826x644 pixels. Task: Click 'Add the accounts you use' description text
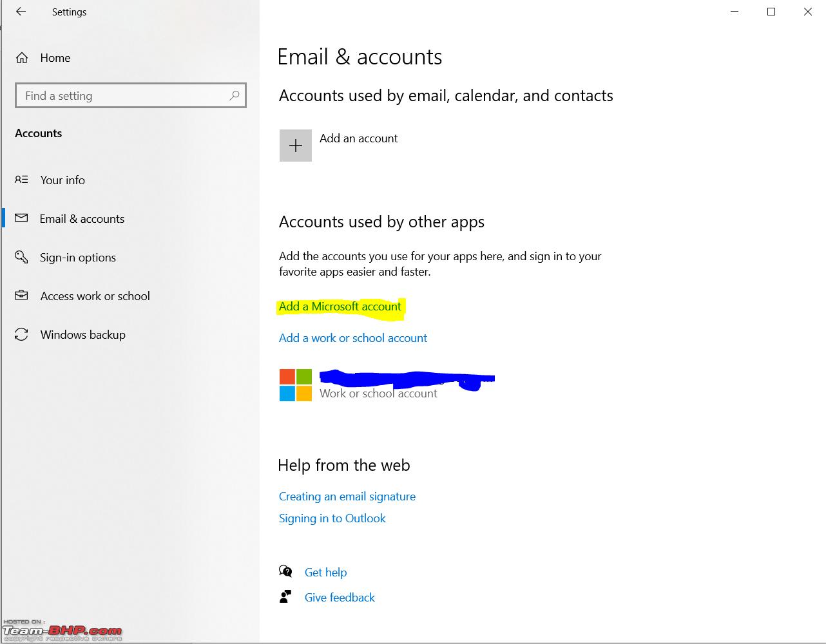440,264
